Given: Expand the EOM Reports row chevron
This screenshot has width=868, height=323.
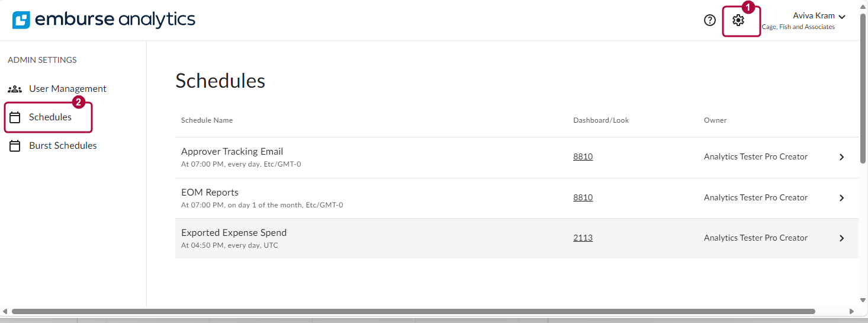Looking at the screenshot, I should 841,198.
